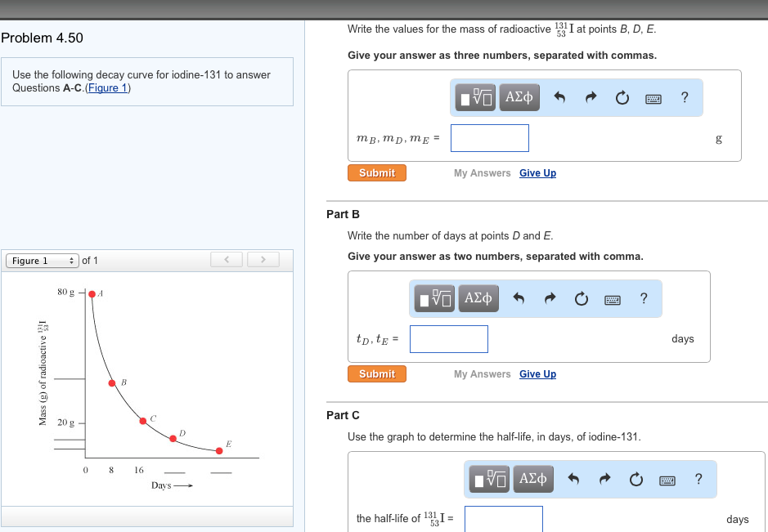Focus the half-life answer input field
This screenshot has width=768, height=532.
click(504, 519)
